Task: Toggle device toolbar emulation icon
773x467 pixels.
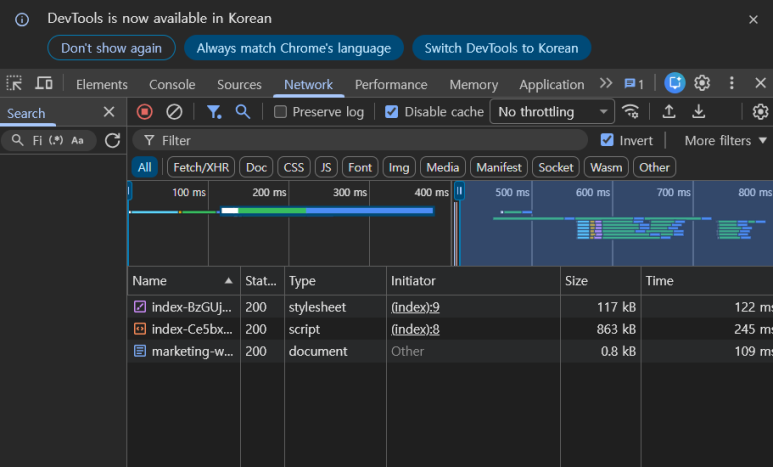Action: tap(44, 83)
